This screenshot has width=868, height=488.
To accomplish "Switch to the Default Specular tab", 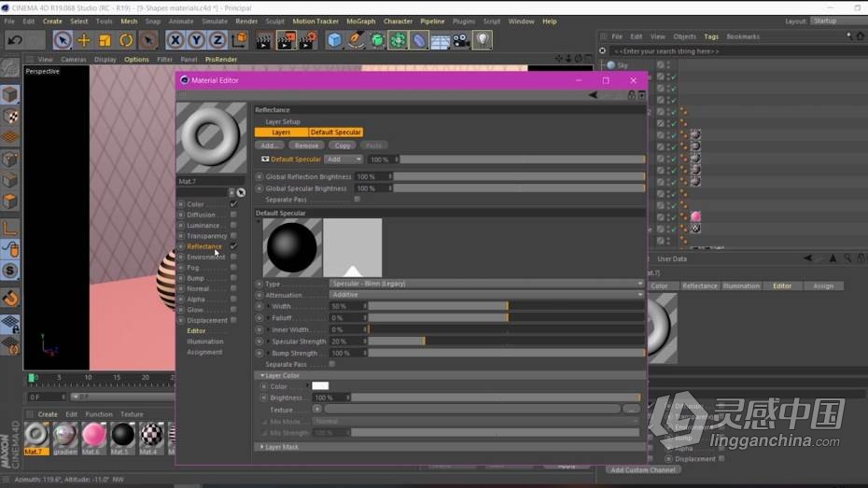I will 335,132.
